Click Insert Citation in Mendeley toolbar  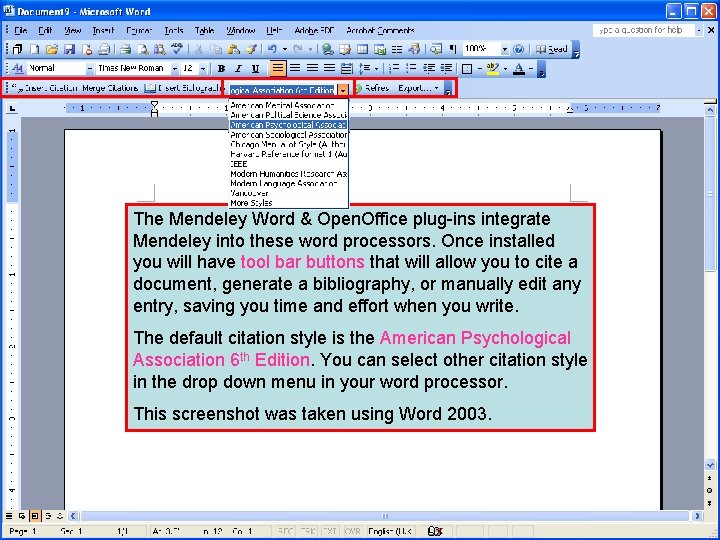click(44, 88)
